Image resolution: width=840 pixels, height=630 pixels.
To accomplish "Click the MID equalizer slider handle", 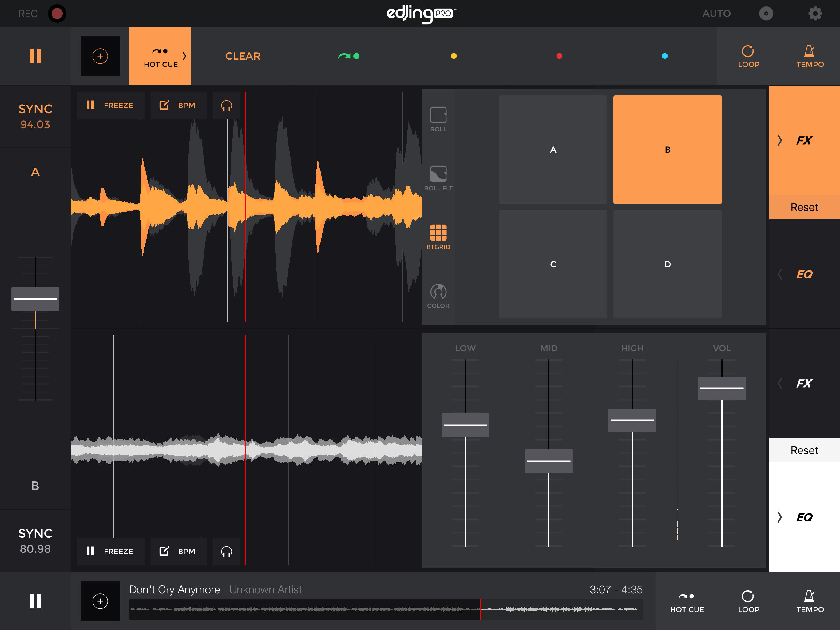I will (x=548, y=461).
